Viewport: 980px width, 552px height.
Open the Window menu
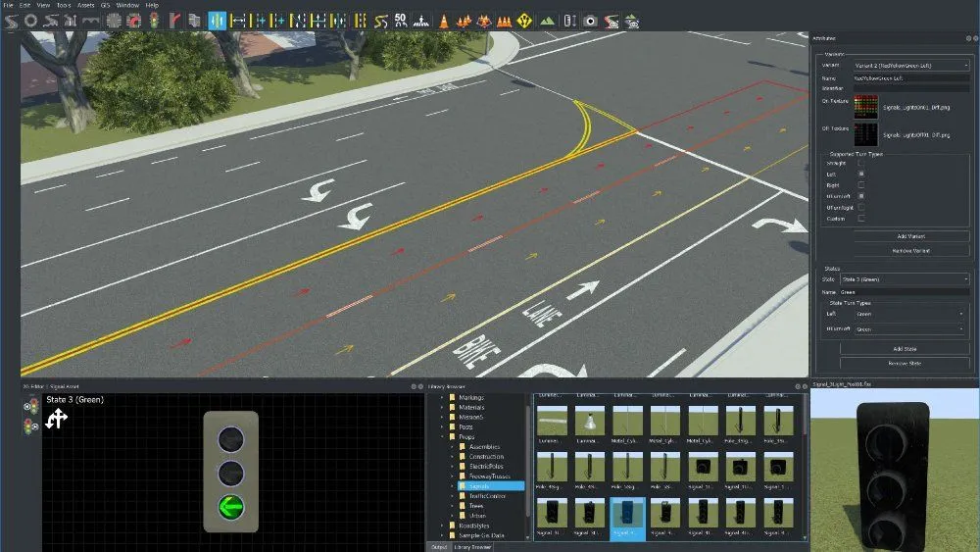coord(127,5)
